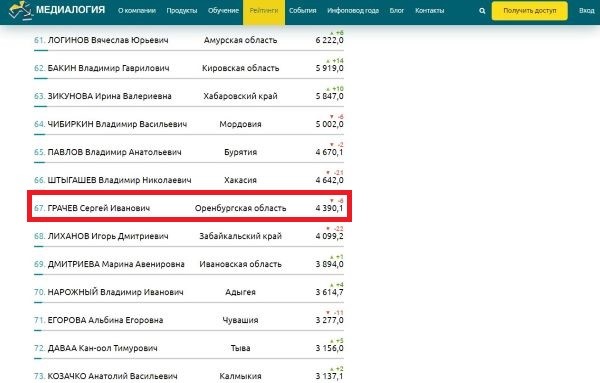Click the Ивановская область region
600x383 pixels.
[240, 264]
